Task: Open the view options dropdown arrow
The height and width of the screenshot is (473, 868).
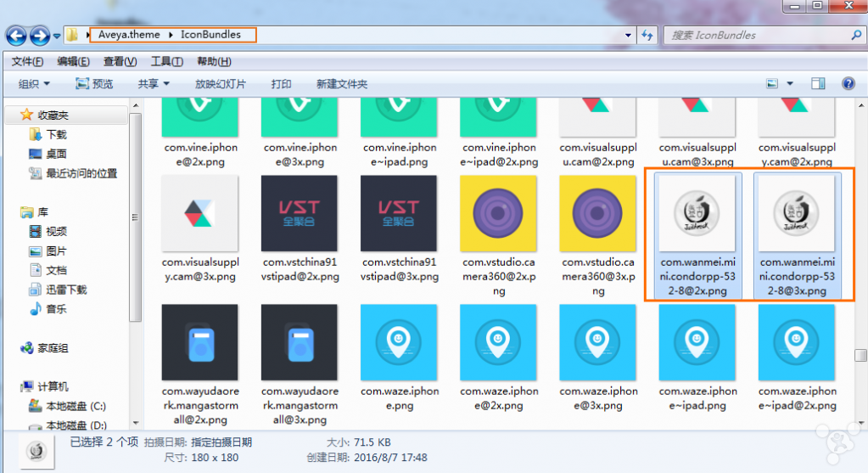Action: coord(790,83)
